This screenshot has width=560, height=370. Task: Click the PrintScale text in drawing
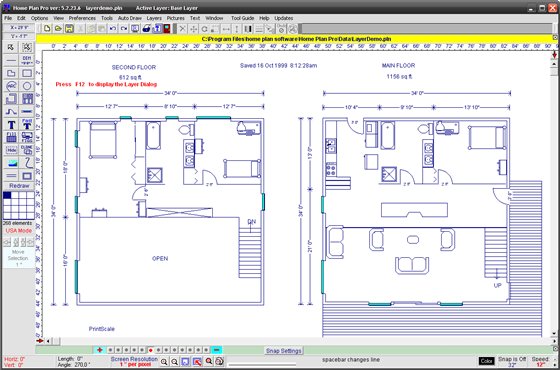pyautogui.click(x=102, y=329)
